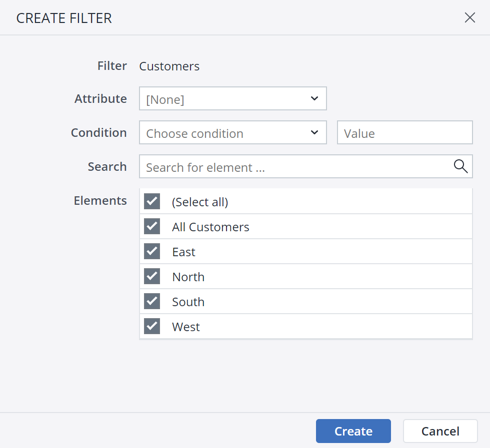
Task: Open the Choose condition dropdown
Action: click(x=232, y=132)
